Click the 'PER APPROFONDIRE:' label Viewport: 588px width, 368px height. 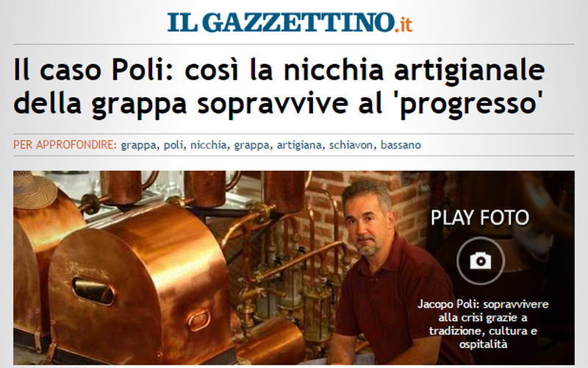[x=65, y=145]
